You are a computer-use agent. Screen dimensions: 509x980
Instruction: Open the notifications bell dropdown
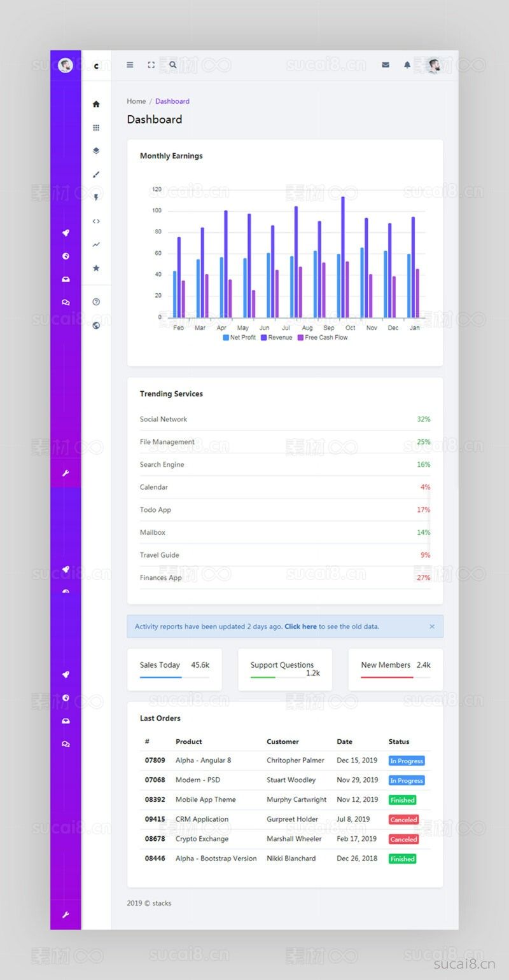407,65
